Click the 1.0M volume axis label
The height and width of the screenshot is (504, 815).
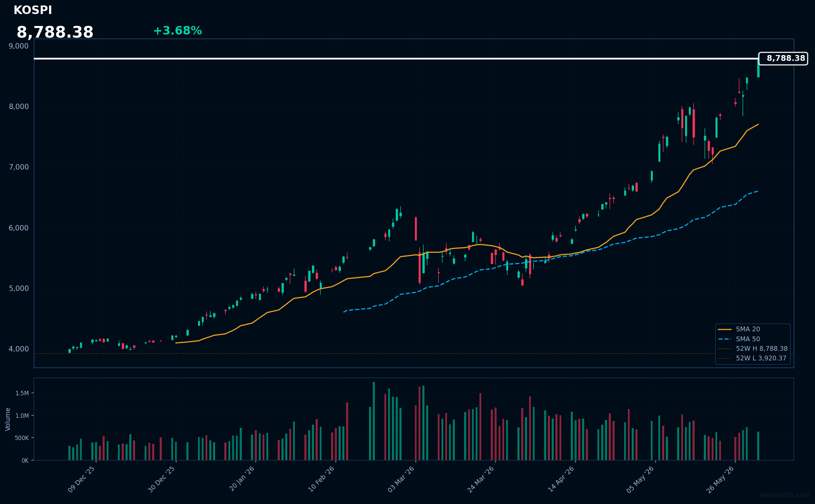coord(22,416)
